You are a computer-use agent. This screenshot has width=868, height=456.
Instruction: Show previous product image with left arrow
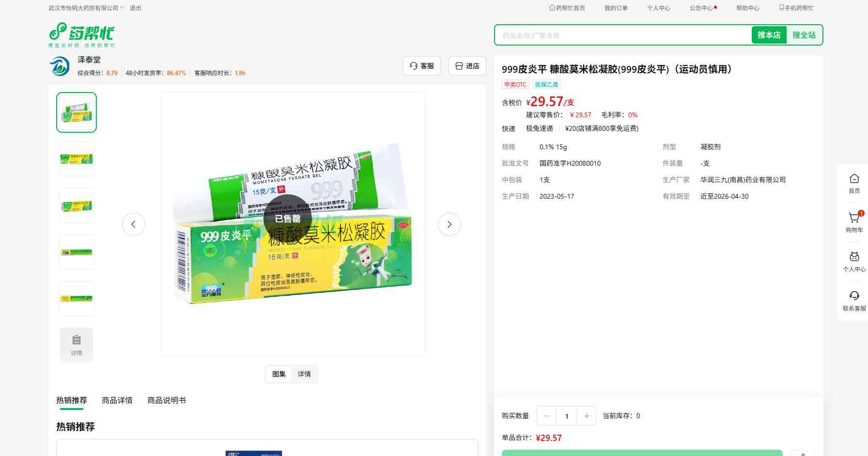coord(134,224)
